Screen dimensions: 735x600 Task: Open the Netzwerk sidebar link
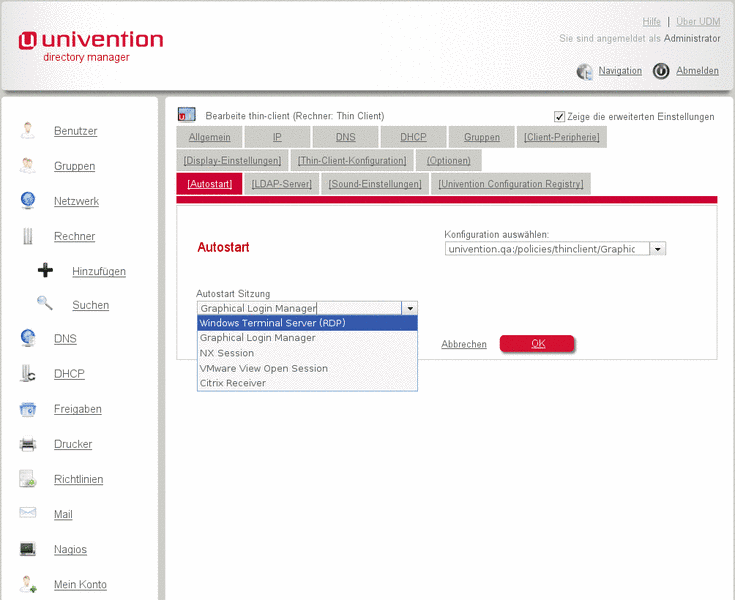[76, 201]
